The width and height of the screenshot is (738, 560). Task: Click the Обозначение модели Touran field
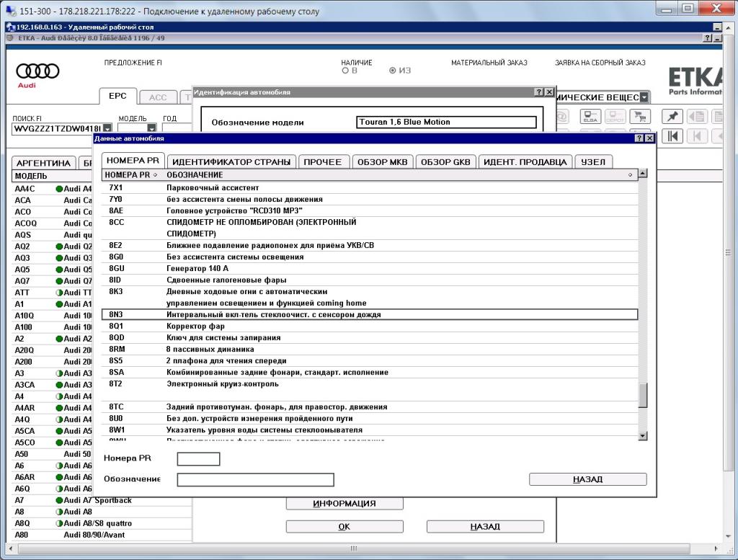[x=446, y=123]
